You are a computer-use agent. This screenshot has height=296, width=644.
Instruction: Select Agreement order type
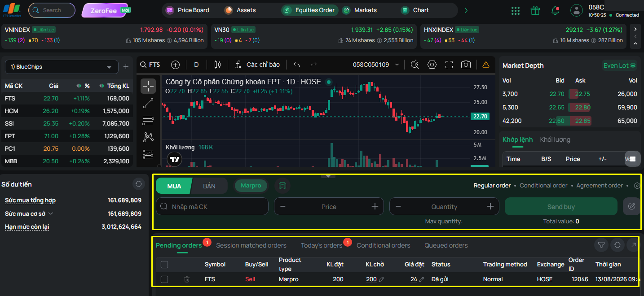click(600, 185)
